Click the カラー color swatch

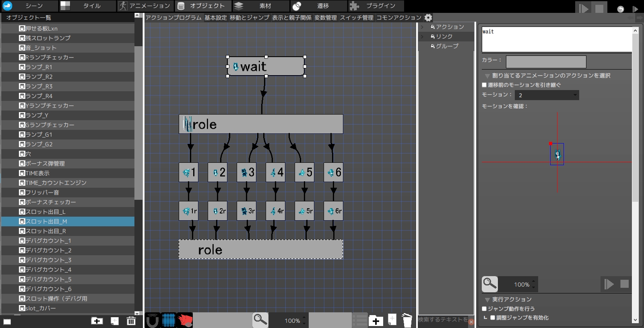click(x=546, y=62)
